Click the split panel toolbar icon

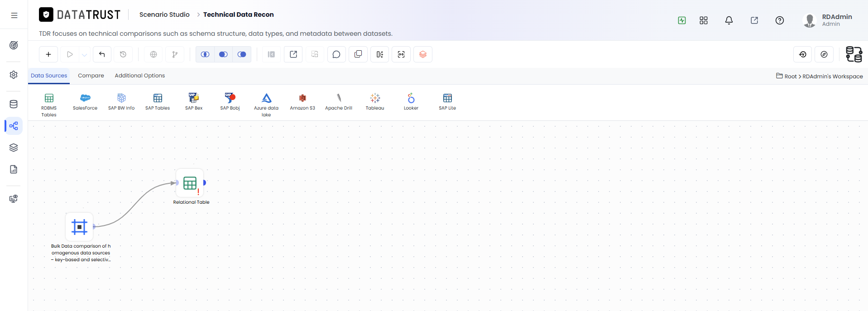coord(380,54)
